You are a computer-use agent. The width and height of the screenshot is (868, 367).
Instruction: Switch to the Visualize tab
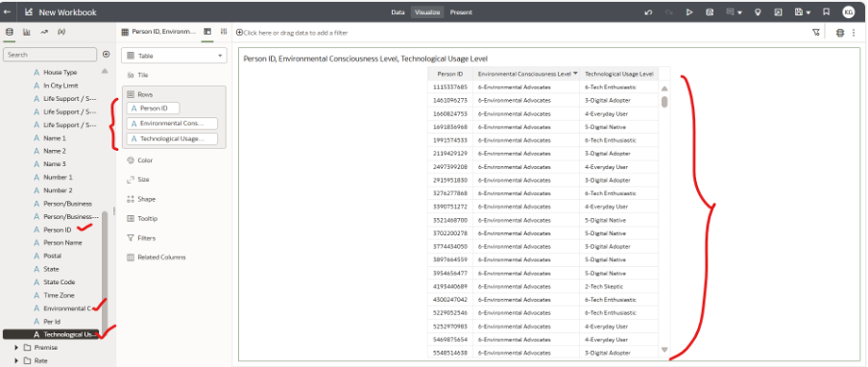(427, 12)
